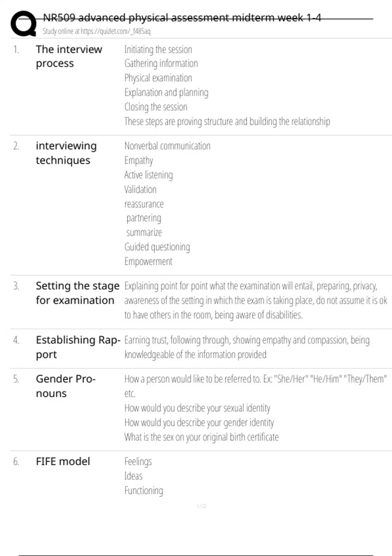The image size is (392, 556).
Task: Click the 'interviewing techniques' term
Action: coord(66,153)
